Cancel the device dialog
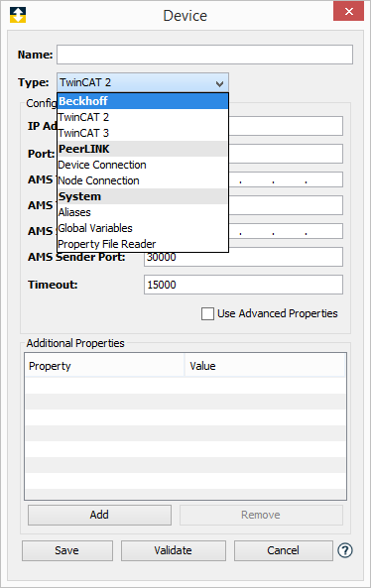Screen dimensions: 371x588 pos(284,550)
